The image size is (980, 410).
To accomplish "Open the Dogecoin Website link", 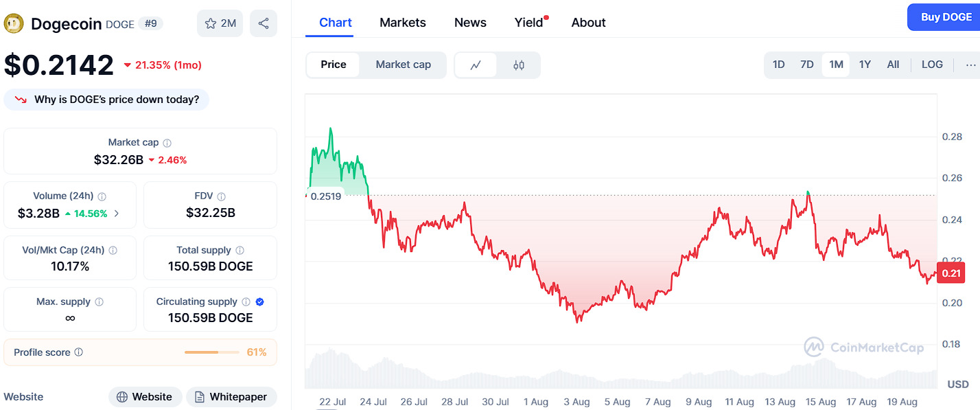I will click(x=145, y=397).
